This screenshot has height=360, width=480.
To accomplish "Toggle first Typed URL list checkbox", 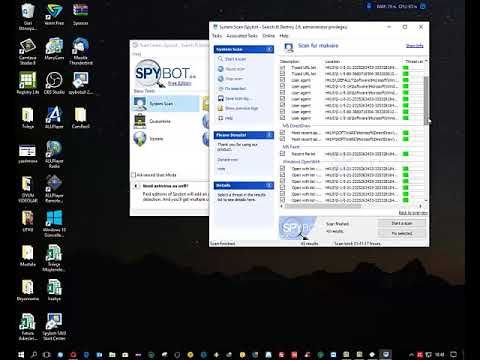I will 282,67.
